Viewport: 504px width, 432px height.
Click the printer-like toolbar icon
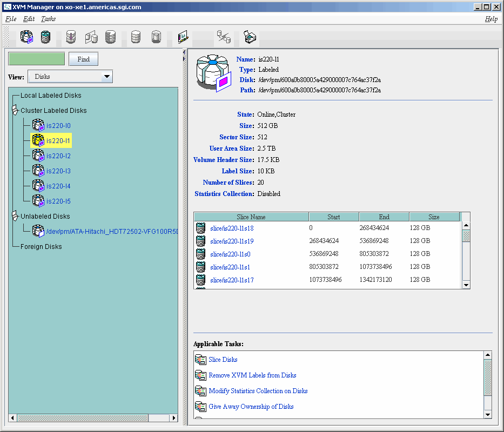point(250,37)
